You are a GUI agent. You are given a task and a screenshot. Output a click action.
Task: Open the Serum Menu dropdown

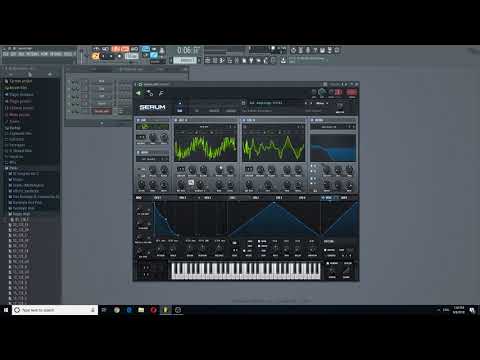pyautogui.click(x=321, y=103)
